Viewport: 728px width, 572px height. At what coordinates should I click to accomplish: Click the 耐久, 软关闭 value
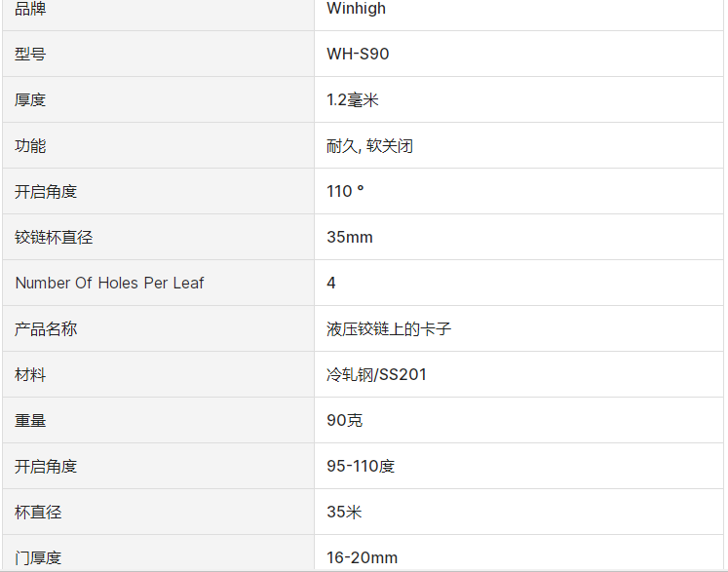[369, 145]
